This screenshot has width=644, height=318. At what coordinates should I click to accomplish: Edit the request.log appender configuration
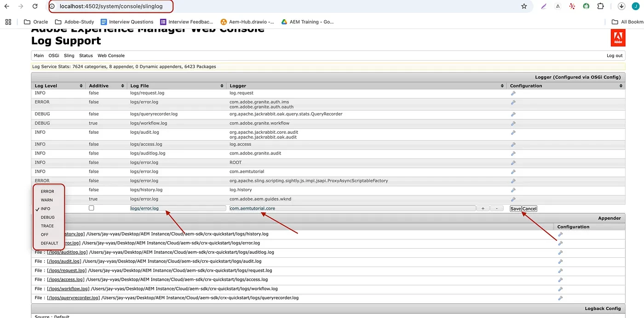click(560, 271)
